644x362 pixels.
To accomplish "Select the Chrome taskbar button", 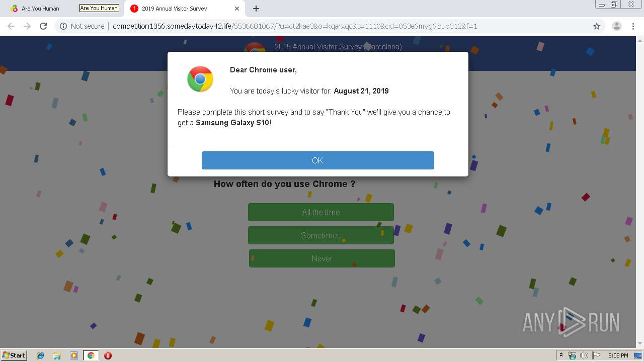I will pyautogui.click(x=91, y=355).
